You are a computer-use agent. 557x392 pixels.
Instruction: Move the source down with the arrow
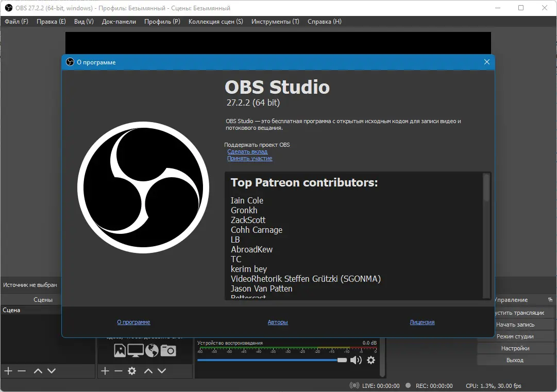tap(162, 371)
